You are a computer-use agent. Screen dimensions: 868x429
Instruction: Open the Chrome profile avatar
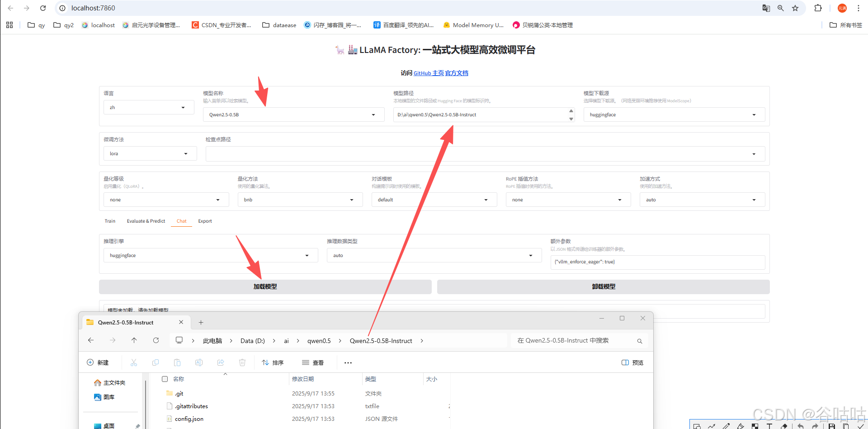[x=842, y=8]
